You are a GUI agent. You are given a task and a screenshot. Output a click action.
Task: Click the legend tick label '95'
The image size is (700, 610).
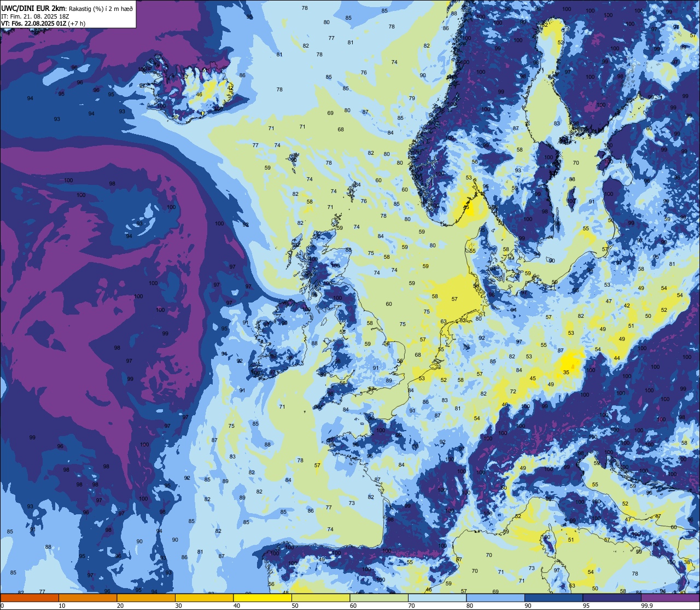click(586, 606)
